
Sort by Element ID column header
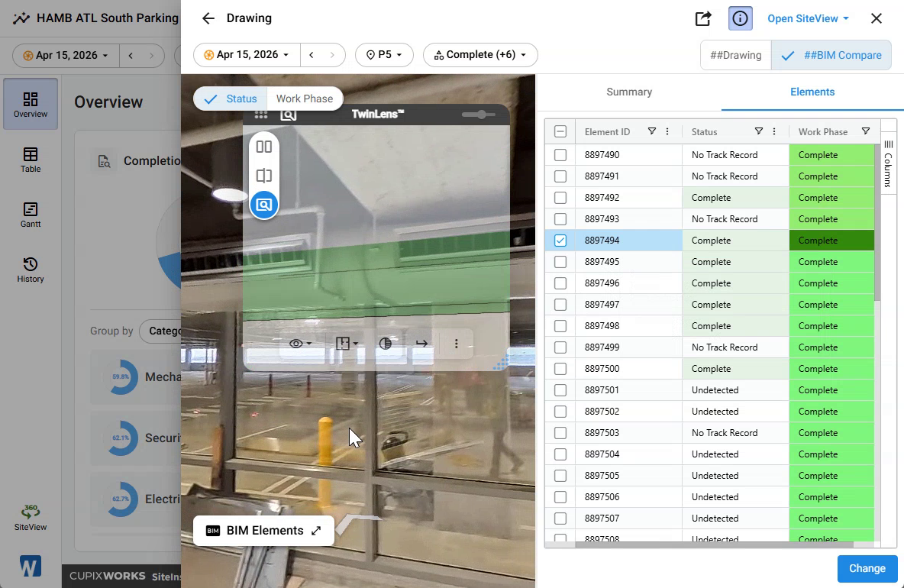pyautogui.click(x=607, y=132)
